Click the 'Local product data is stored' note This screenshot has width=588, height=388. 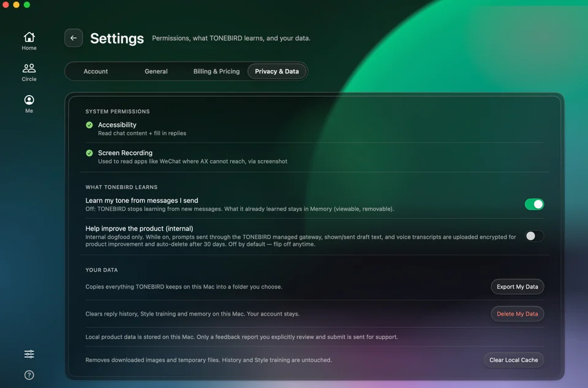[241, 337]
